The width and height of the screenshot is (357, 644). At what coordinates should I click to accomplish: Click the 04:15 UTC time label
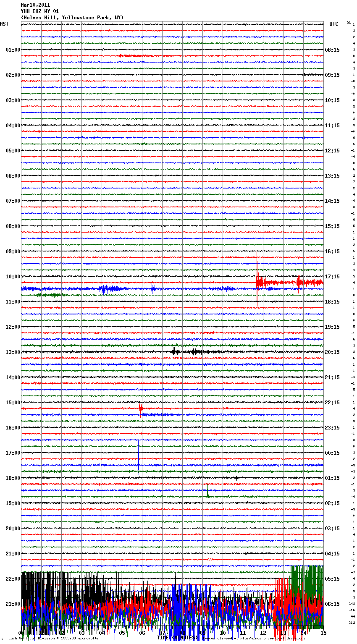tap(332, 554)
